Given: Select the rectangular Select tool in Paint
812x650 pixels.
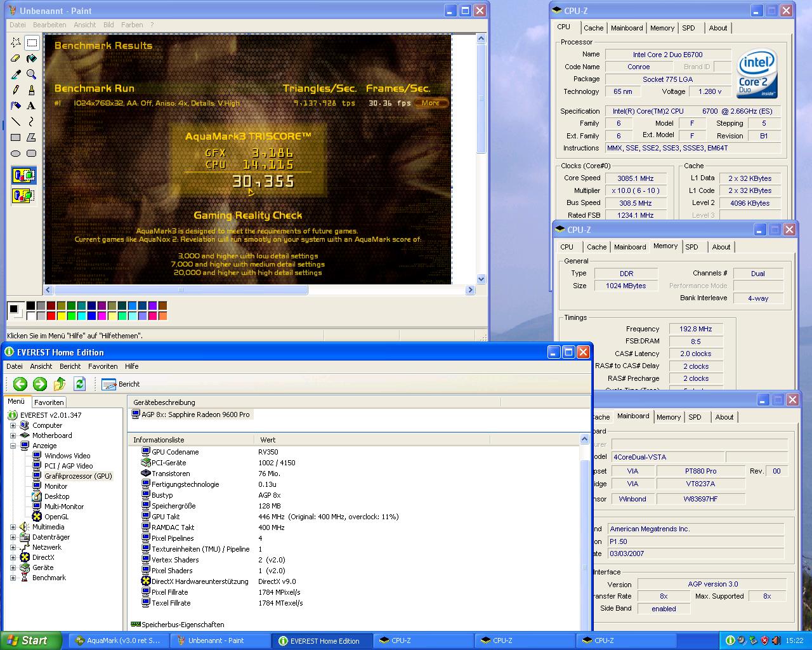Looking at the screenshot, I should coord(32,43).
